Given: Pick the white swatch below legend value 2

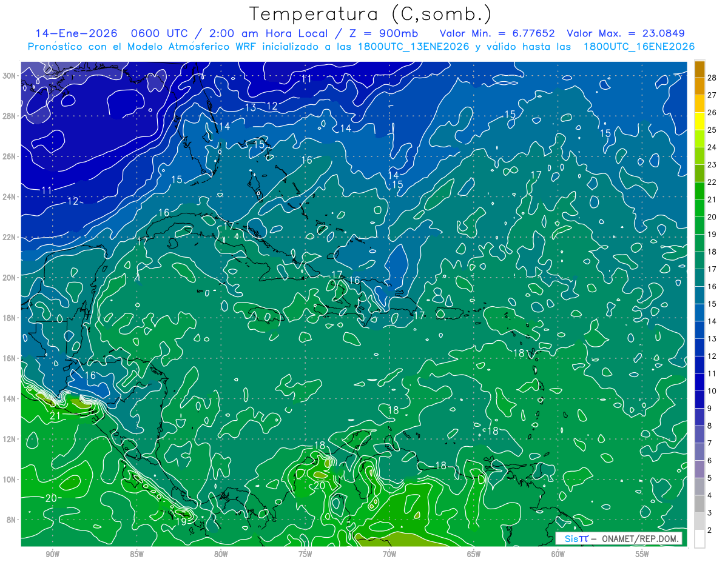Looking at the screenshot, I should tap(700, 538).
